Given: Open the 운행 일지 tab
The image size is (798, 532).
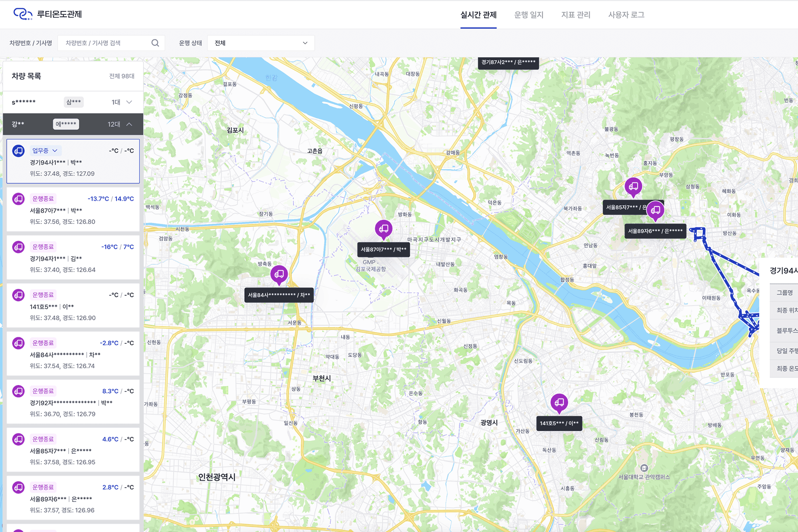Looking at the screenshot, I should [x=529, y=15].
